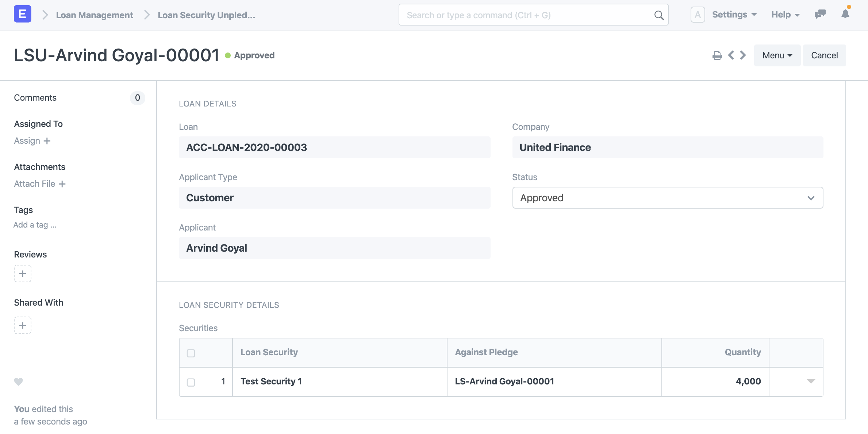Screen dimensions: 868x434
Task: Expand the Menu dropdown button
Action: [x=777, y=55]
